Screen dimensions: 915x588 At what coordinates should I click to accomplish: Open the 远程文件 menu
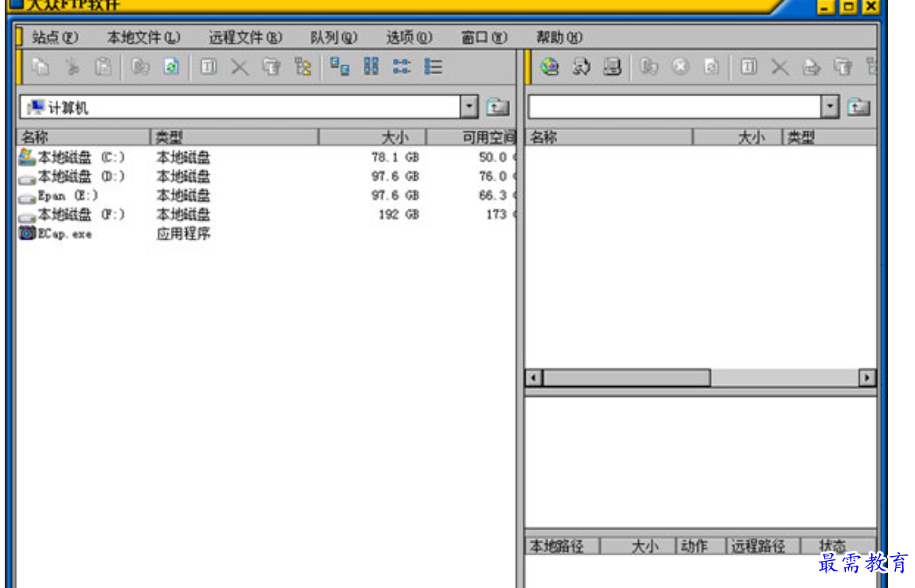[245, 37]
